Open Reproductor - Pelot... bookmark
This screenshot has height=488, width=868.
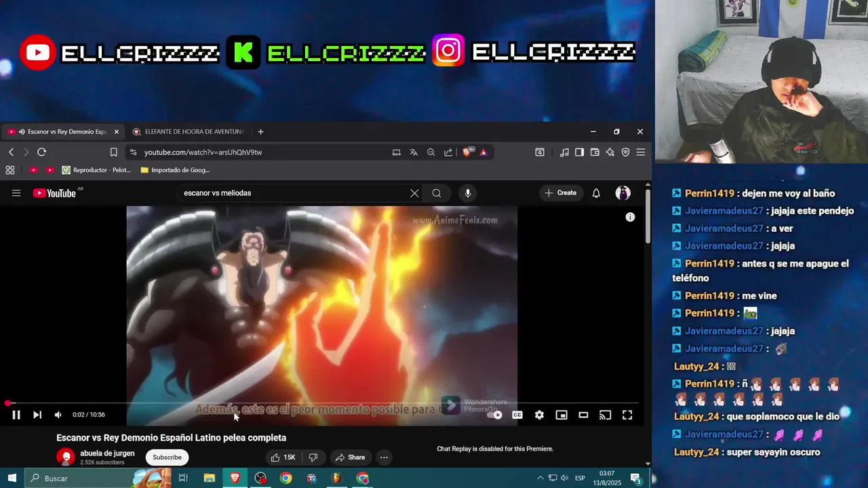[x=97, y=170]
